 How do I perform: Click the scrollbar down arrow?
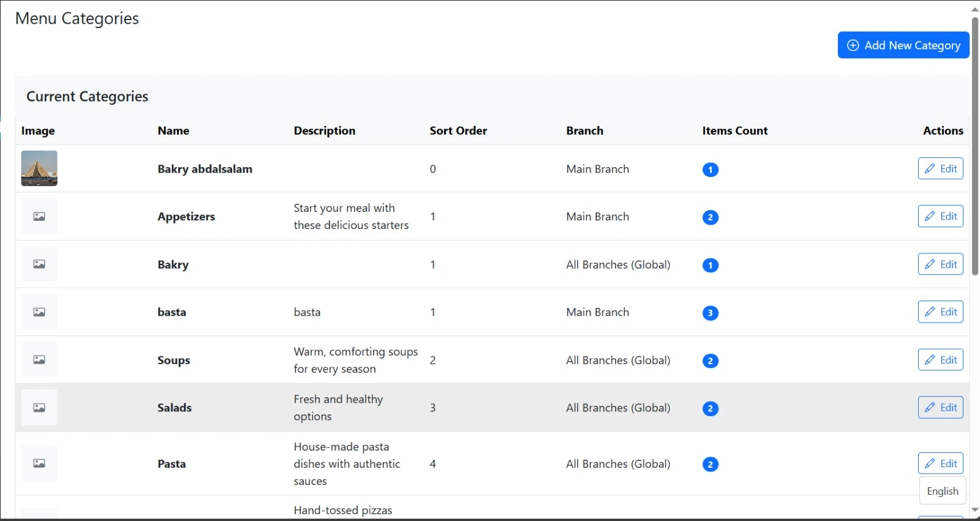(x=974, y=510)
